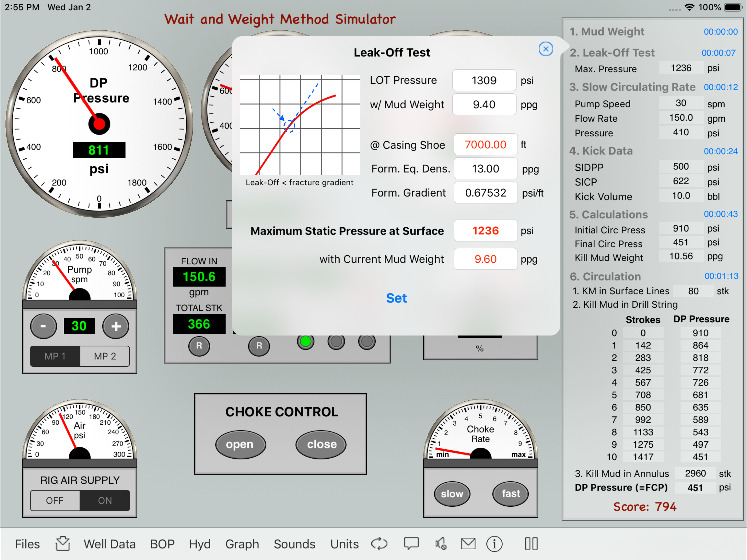Open the info circle icon
Screen dimensions: 747x560
pos(494,544)
